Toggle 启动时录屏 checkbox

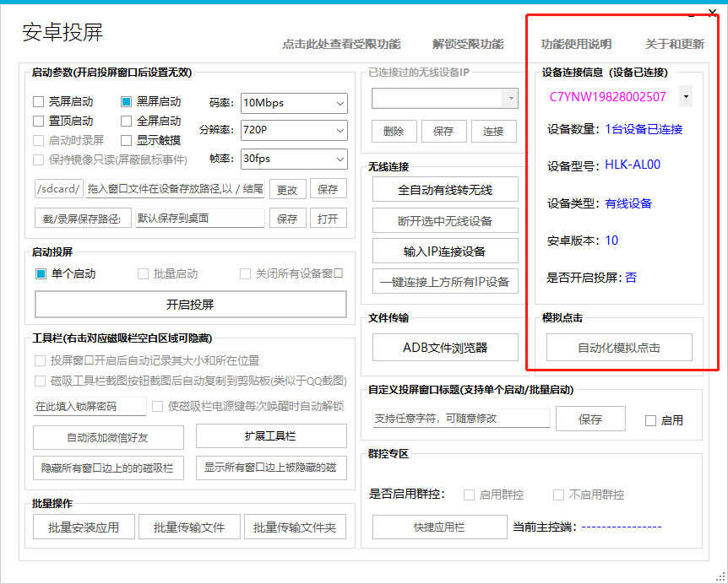[x=39, y=141]
